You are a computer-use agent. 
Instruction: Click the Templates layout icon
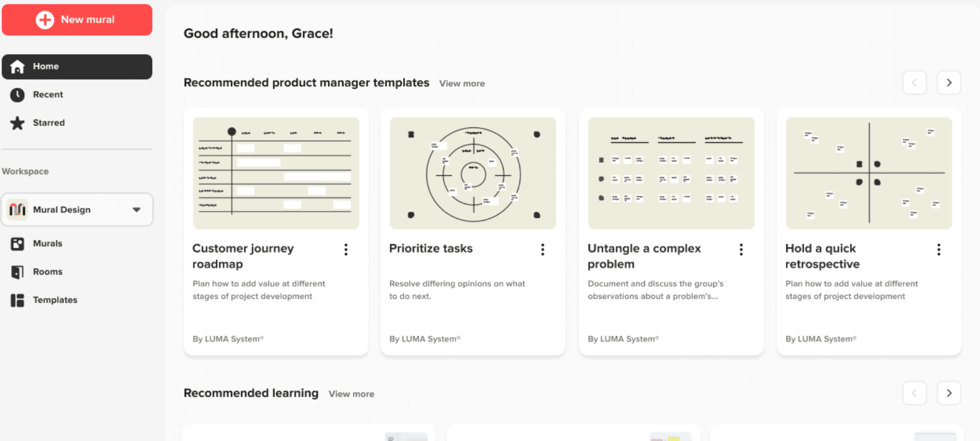(x=18, y=300)
